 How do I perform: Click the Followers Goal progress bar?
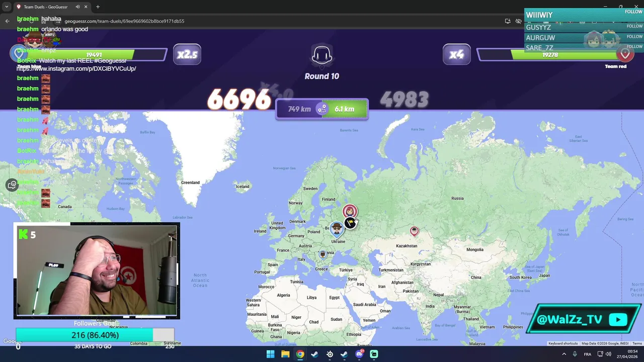pos(95,335)
